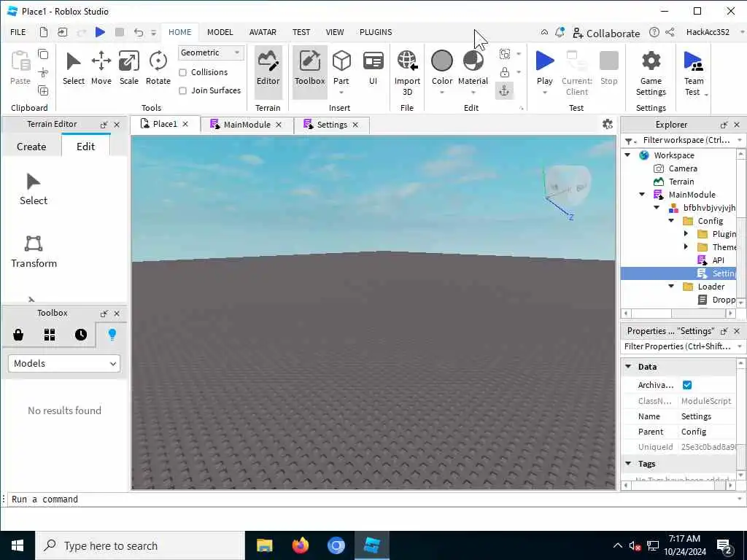Viewport: 747px width, 560px height.
Task: Activate the Rotate tool
Action: tap(158, 69)
